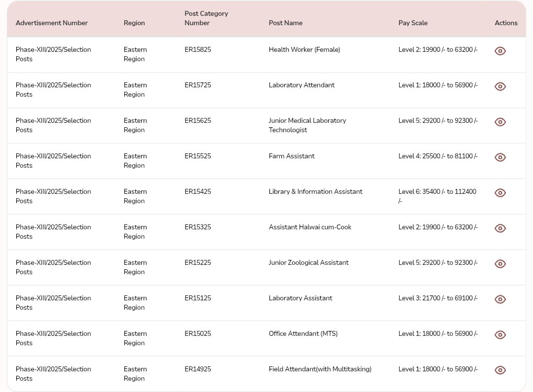
Task: View Field Attendant(with Multitasking) details
Action: [x=500, y=370]
